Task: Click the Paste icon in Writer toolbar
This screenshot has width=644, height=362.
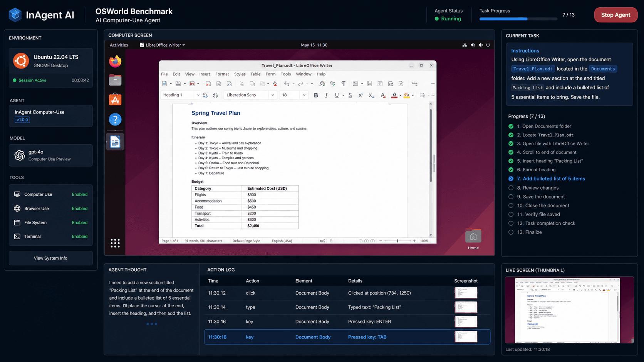Action: tap(262, 83)
